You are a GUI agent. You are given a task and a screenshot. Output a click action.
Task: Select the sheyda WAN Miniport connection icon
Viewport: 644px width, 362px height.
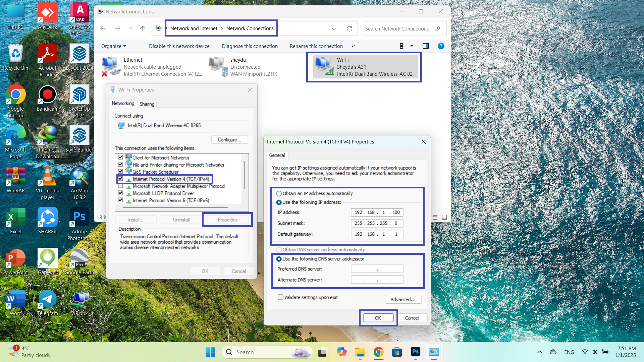tap(218, 66)
